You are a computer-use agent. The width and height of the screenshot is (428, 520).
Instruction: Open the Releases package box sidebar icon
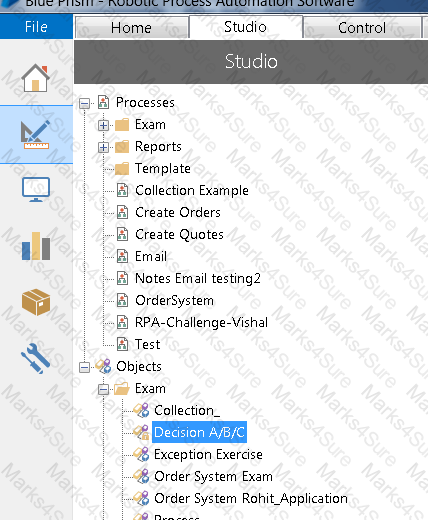[x=36, y=302]
